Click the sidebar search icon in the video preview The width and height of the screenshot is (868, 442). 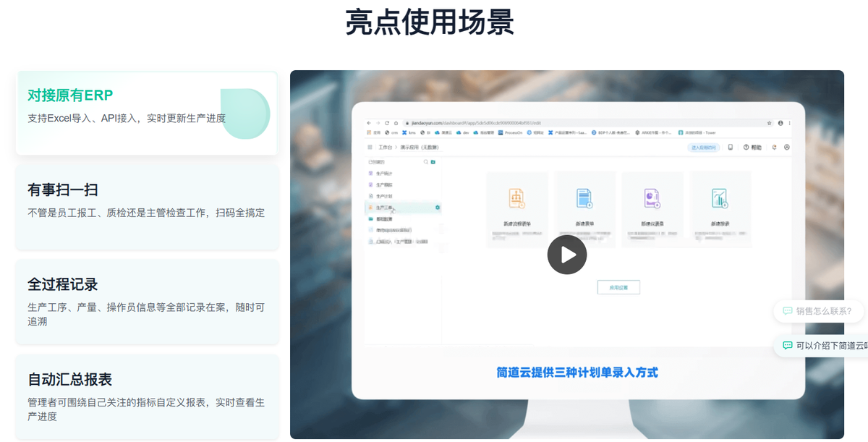[x=426, y=162]
